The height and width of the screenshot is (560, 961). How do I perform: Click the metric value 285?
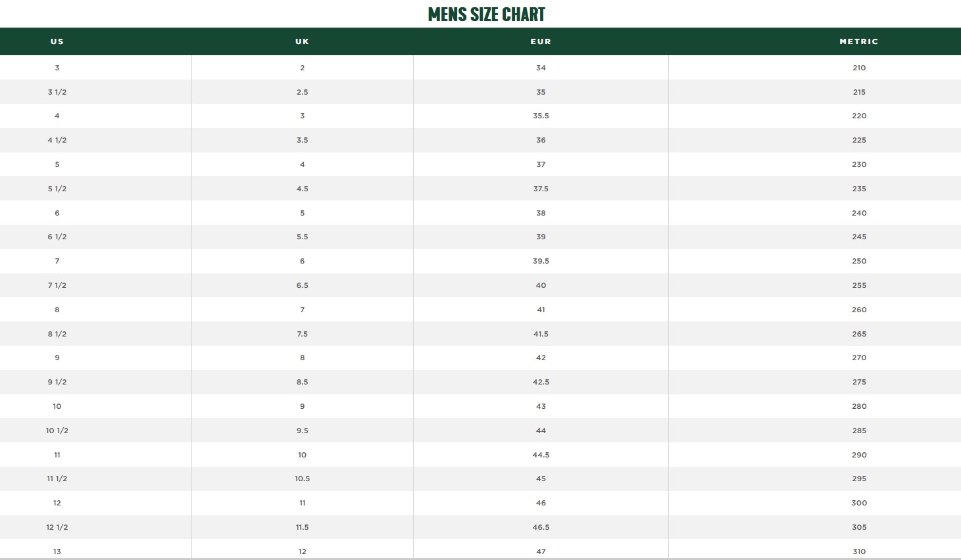859,431
